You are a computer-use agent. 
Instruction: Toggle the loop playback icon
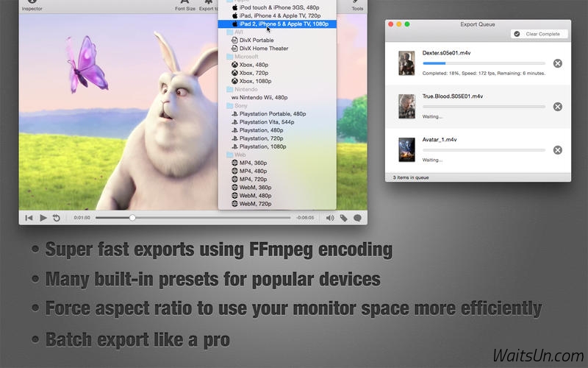point(57,218)
